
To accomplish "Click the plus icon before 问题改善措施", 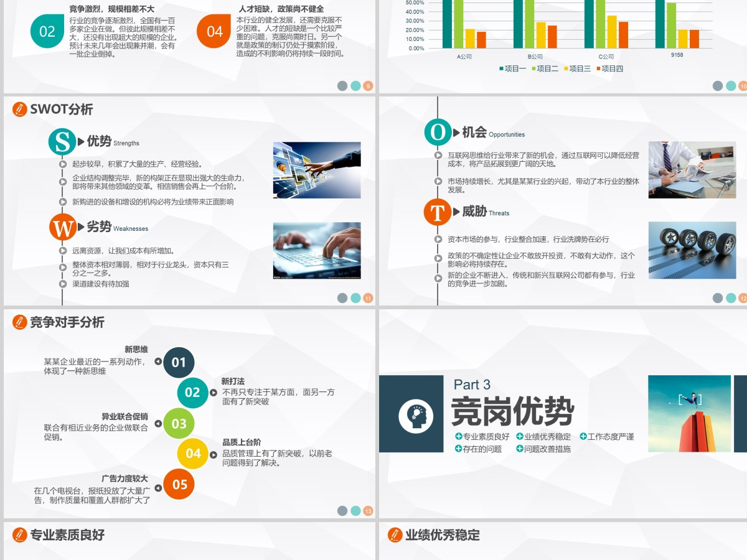I will (x=520, y=448).
